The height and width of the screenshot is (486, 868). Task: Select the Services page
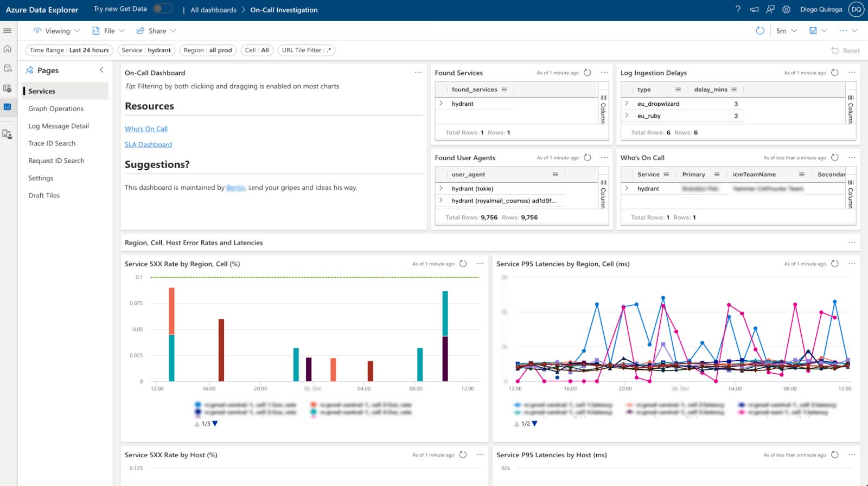point(65,91)
